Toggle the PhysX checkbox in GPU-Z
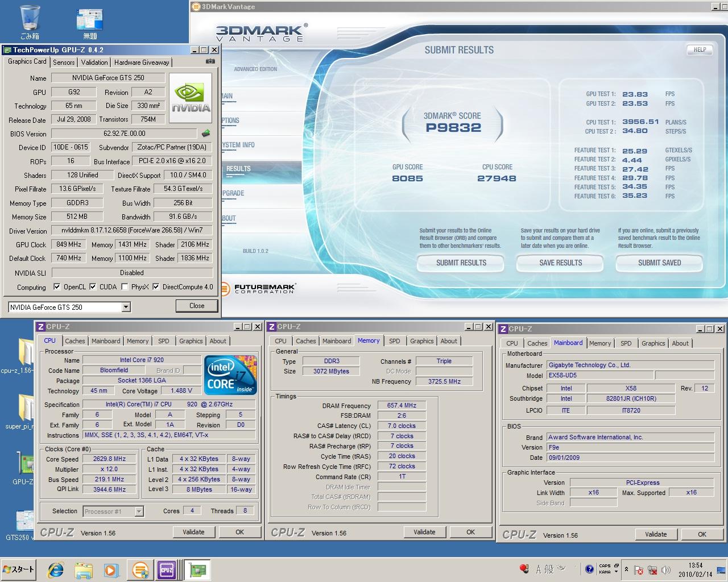The width and height of the screenshot is (728, 582). pos(123,286)
